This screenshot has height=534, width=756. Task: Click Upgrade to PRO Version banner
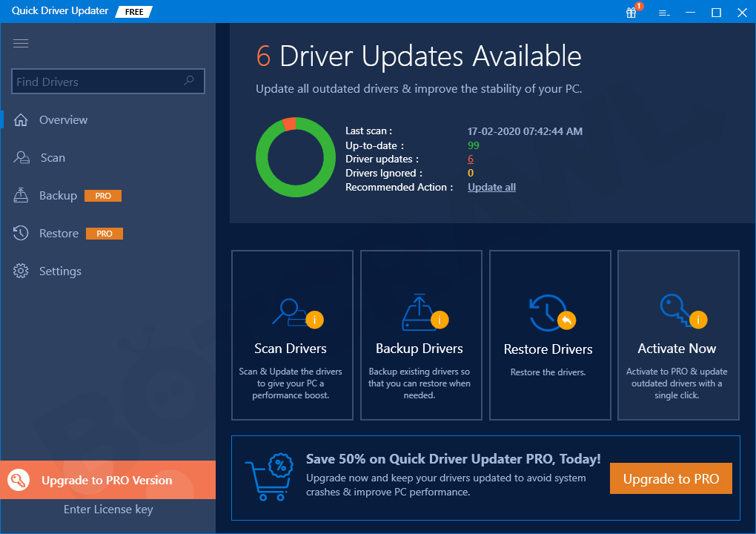pyautogui.click(x=108, y=480)
